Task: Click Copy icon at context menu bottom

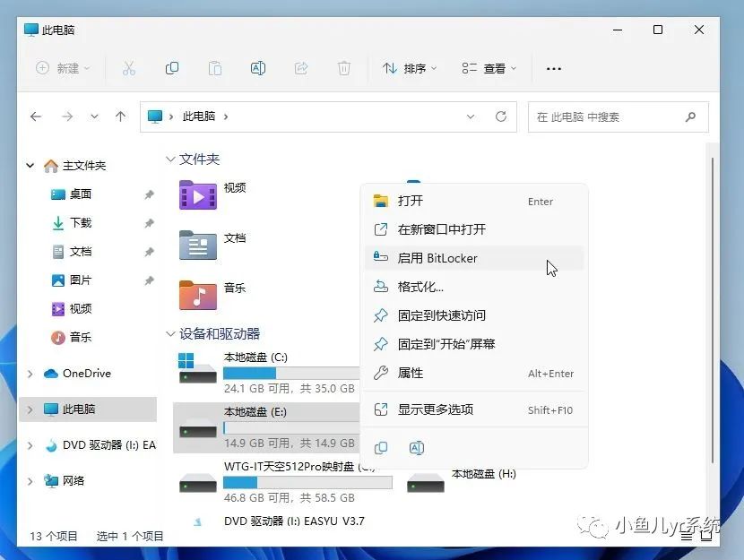Action: point(381,448)
